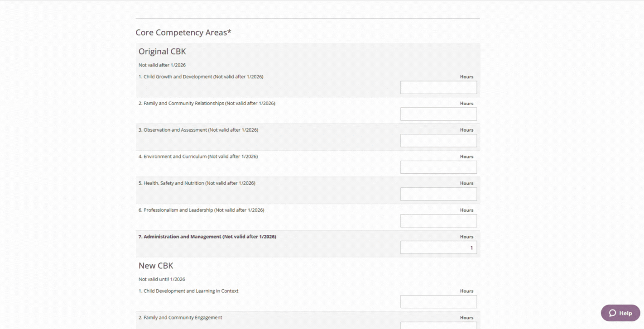
Task: Click the '1. Child Growth and Development' label
Action: 201,76
